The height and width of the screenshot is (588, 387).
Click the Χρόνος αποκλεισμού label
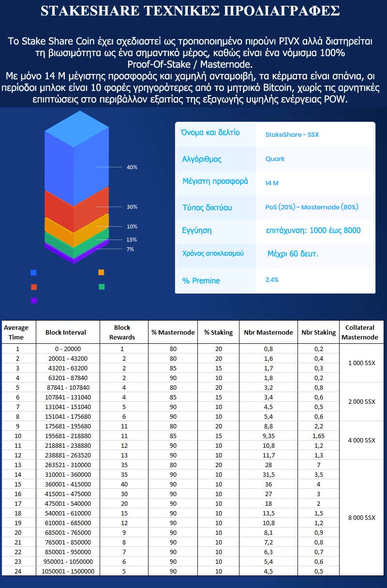click(x=213, y=253)
